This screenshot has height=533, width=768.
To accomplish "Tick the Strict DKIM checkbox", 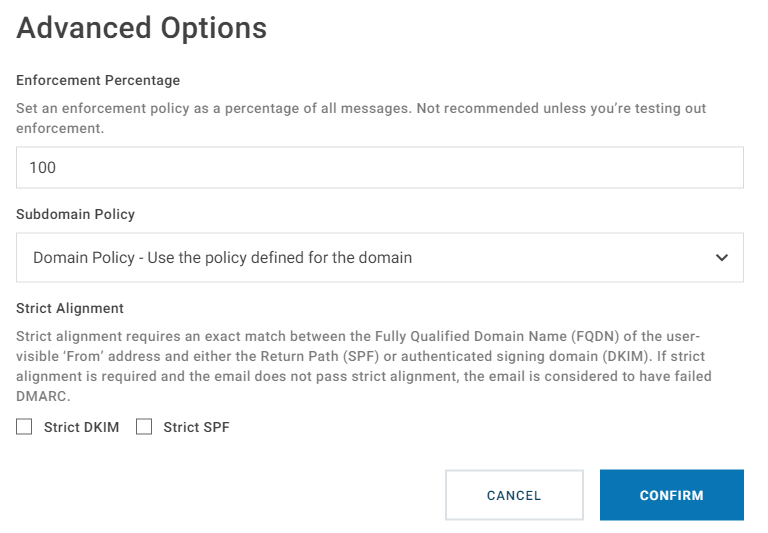I will coord(24,428).
